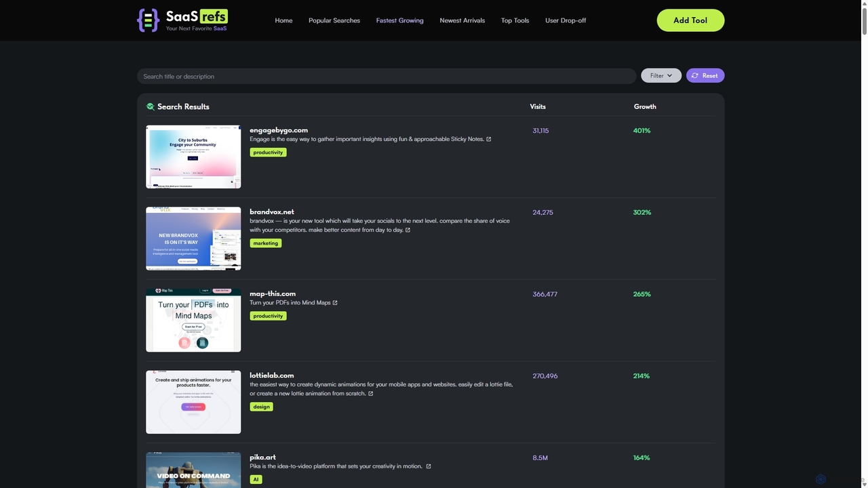Click the lottielab.com screenshot thumbnail
Viewport: 868px width, 488px height.
coord(193,402)
